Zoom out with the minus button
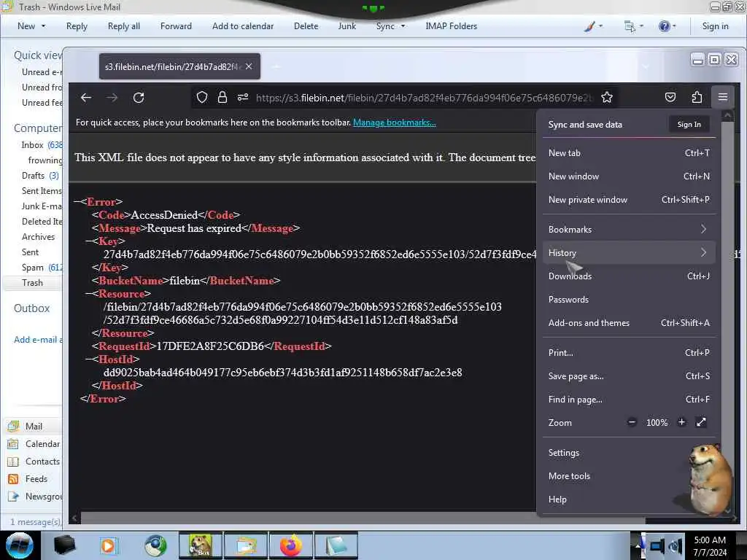 (632, 422)
